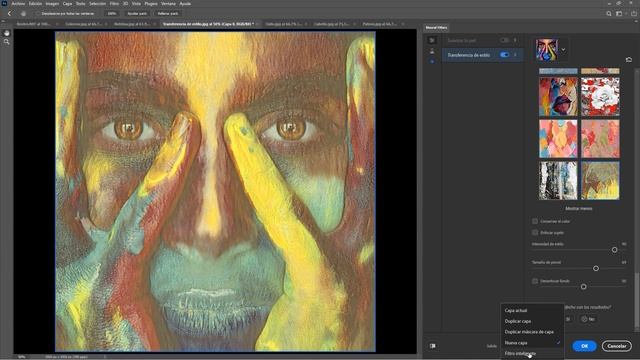Click the Rellenar pantalla button
640x360 pixels.
coord(168,13)
